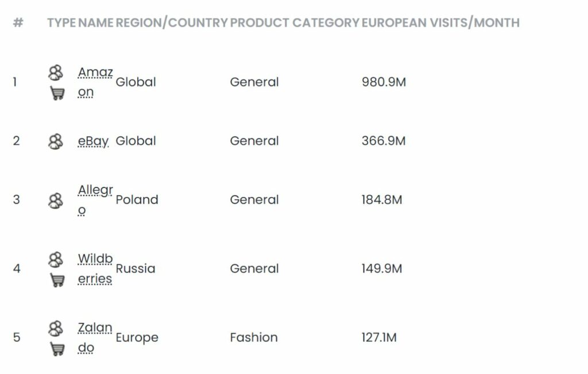Click the shopping cart icon in Wildberries row

pos(57,279)
